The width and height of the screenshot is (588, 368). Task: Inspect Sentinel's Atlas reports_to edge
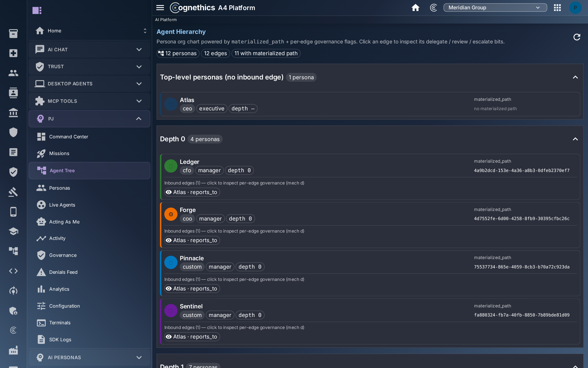coord(192,337)
